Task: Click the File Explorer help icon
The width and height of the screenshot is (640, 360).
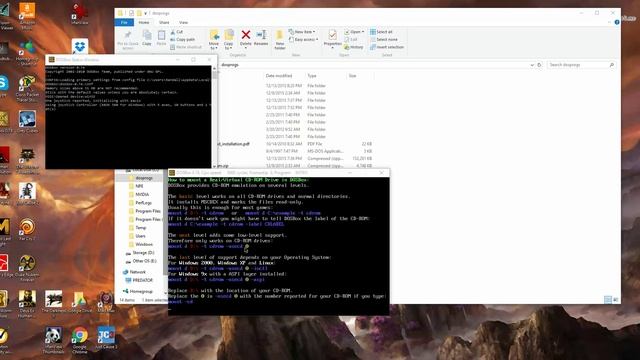Action: [x=617, y=22]
